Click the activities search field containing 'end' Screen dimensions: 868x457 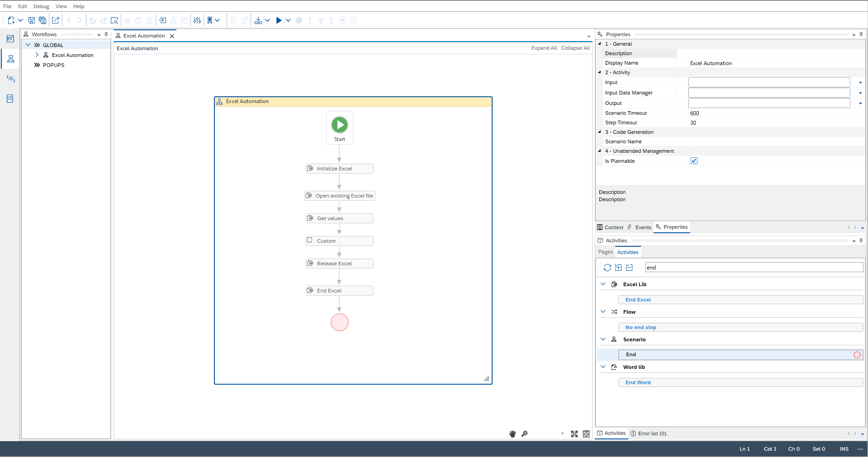(x=754, y=268)
